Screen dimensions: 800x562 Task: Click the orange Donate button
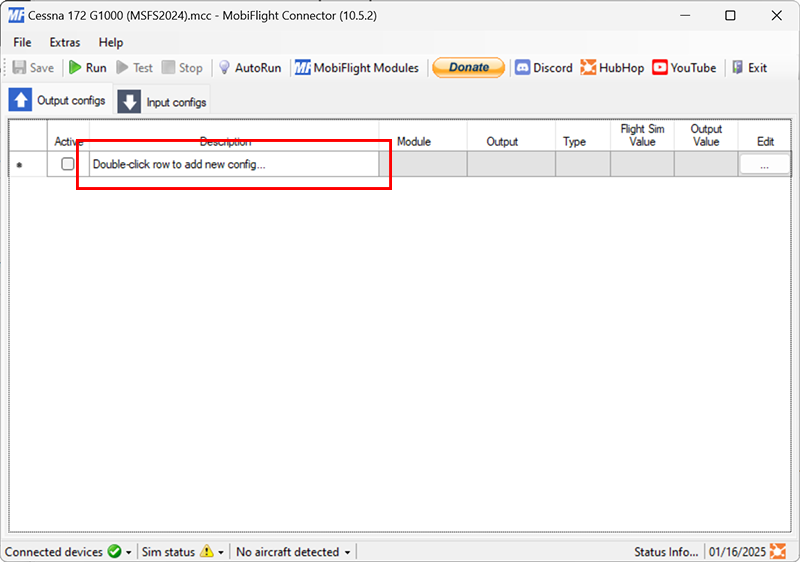(x=468, y=67)
